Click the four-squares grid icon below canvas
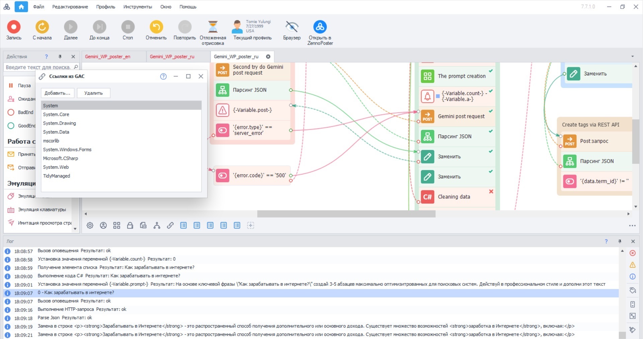The image size is (644, 339). [117, 226]
